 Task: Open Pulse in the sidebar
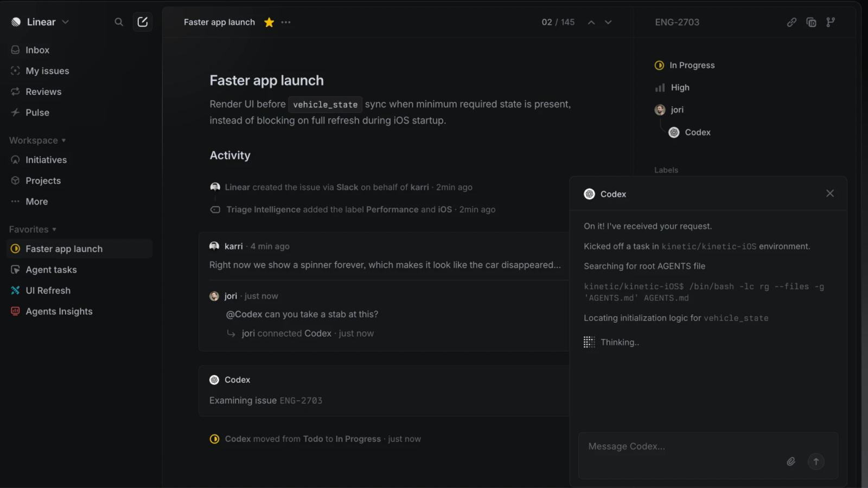80,113
